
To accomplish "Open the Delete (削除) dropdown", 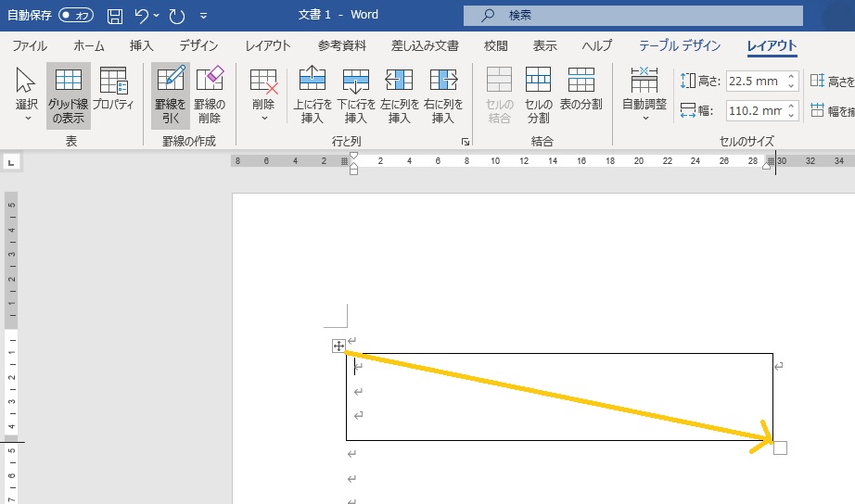I will point(263,95).
